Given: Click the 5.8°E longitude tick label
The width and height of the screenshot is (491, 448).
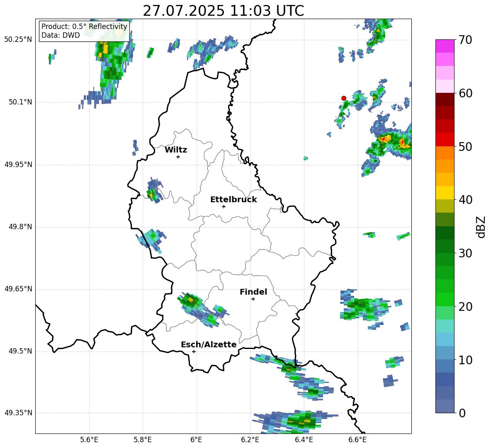Looking at the screenshot, I should pos(143,440).
